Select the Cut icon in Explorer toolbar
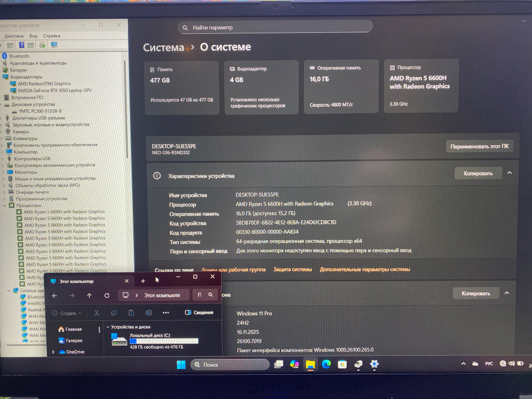Screen dimensions: 532x399 (x=97, y=313)
